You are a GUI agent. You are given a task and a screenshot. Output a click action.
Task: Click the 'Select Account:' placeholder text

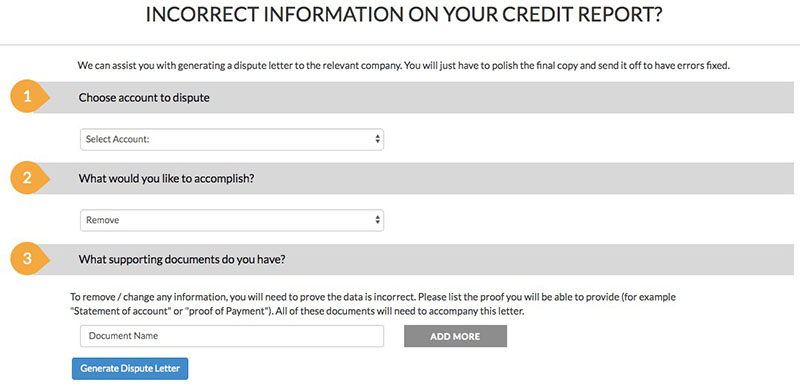[117, 139]
